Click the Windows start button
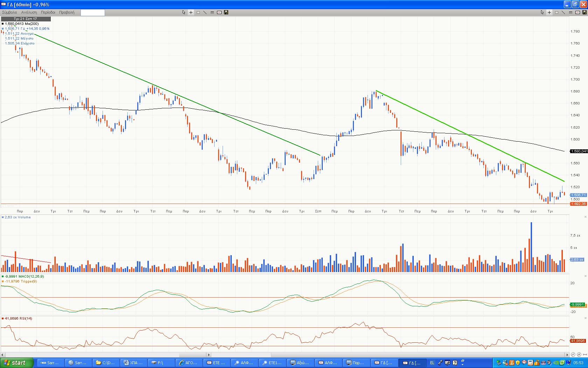The height and width of the screenshot is (368, 588). [17, 363]
